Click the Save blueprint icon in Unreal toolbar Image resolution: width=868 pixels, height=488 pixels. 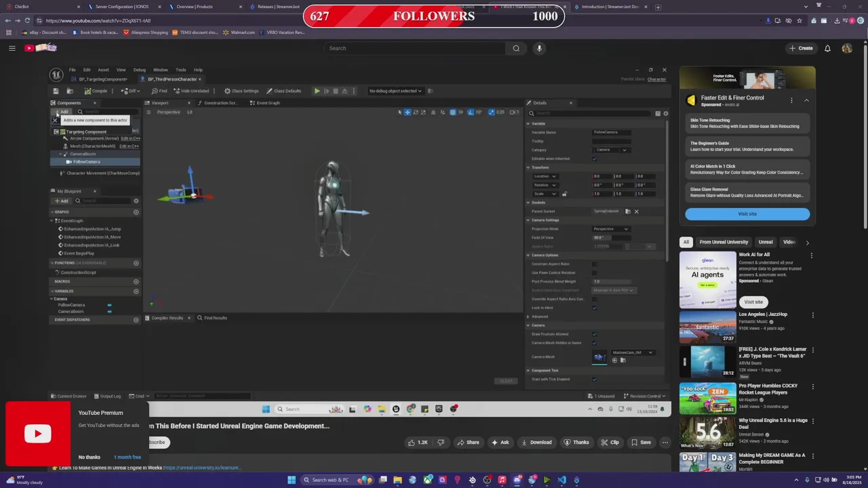click(56, 91)
